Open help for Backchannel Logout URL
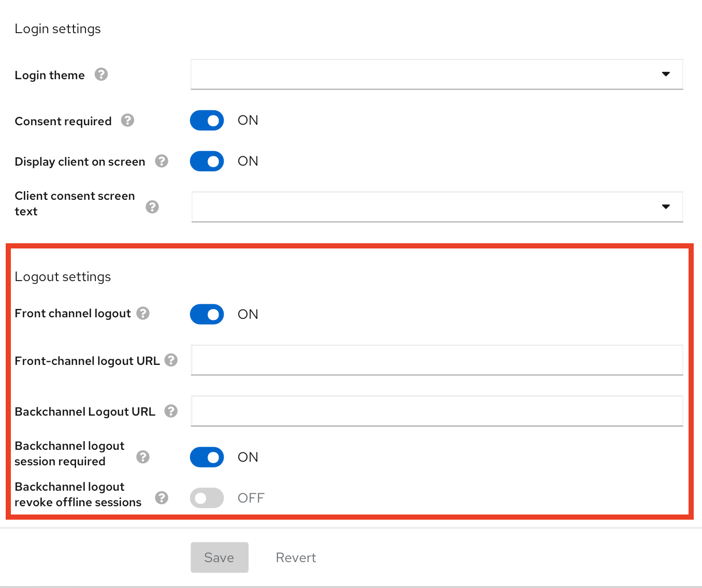Image resolution: width=702 pixels, height=588 pixels. [x=171, y=411]
